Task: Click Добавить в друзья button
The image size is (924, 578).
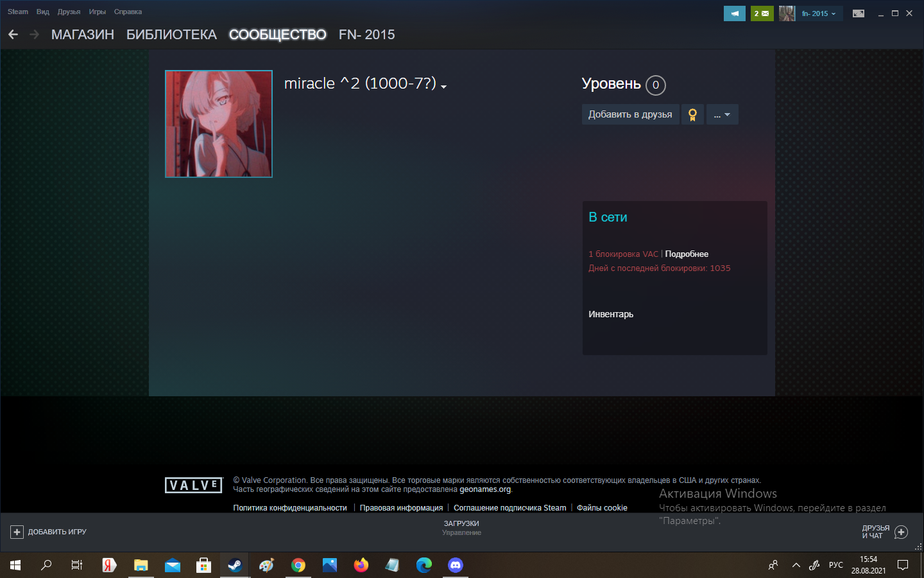Action: (629, 114)
